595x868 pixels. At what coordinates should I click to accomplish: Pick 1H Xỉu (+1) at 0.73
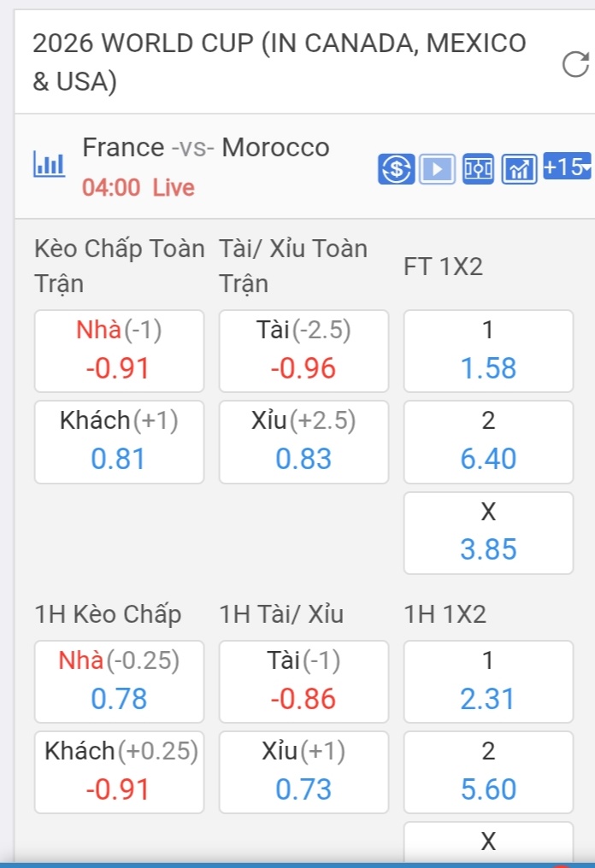pos(303,772)
